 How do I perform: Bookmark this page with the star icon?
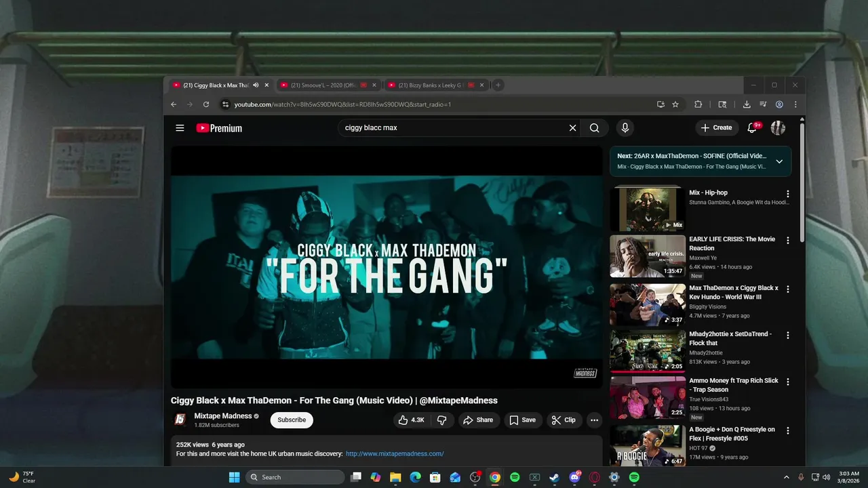tap(675, 104)
